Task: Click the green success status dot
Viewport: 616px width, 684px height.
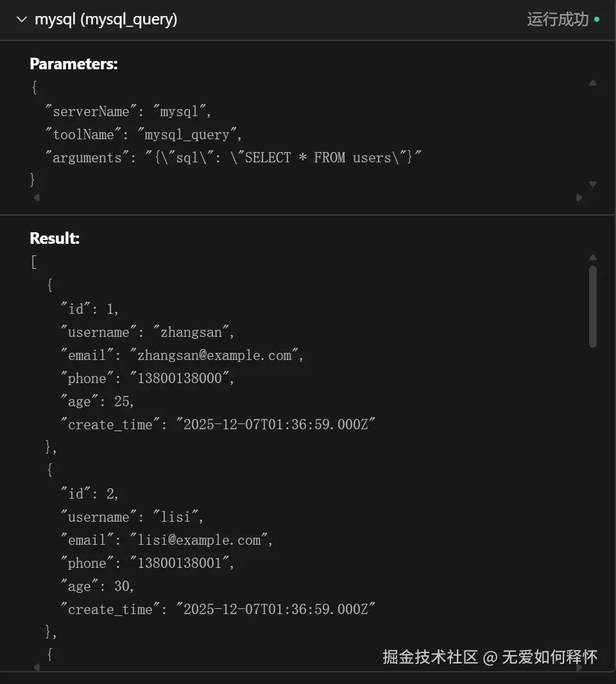Action: [x=597, y=20]
